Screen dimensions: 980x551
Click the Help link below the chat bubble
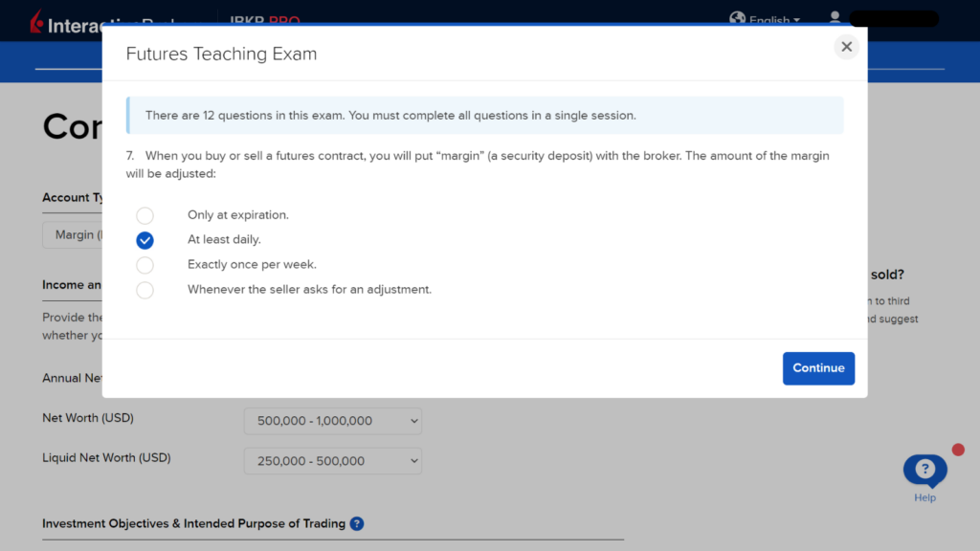[924, 498]
